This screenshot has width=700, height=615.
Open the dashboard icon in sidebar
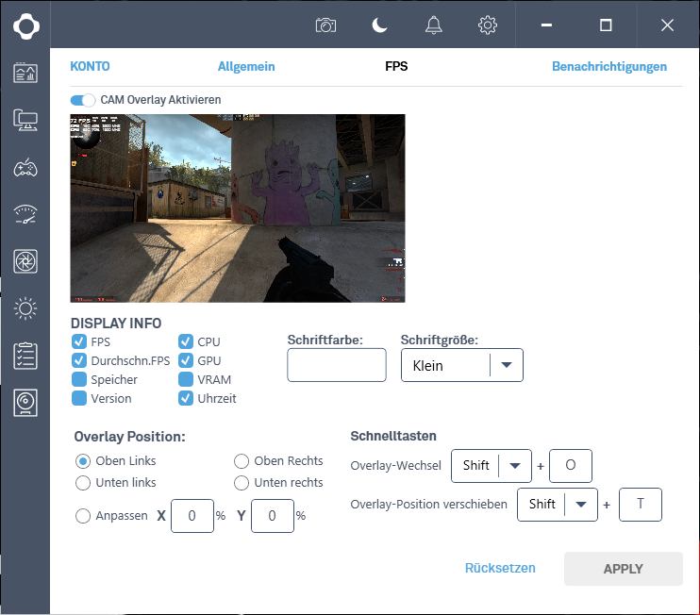pos(25,73)
